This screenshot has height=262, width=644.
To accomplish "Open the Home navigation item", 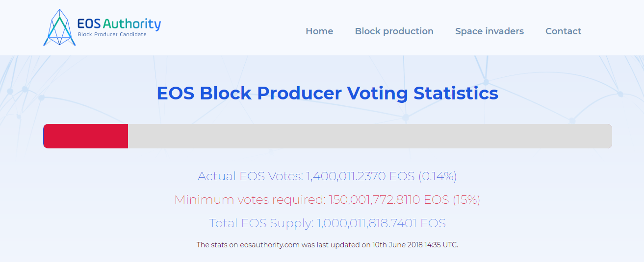I will (319, 31).
